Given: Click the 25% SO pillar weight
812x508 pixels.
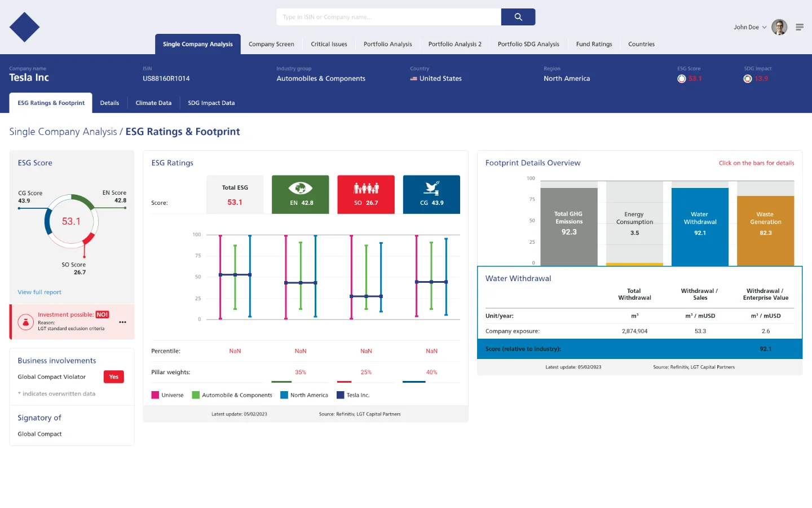Looking at the screenshot, I should click(366, 373).
